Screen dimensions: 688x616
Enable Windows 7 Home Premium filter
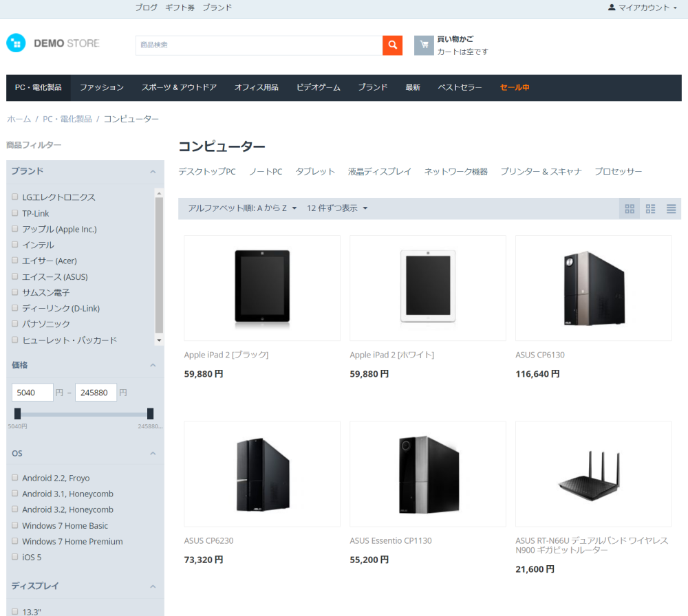click(15, 541)
